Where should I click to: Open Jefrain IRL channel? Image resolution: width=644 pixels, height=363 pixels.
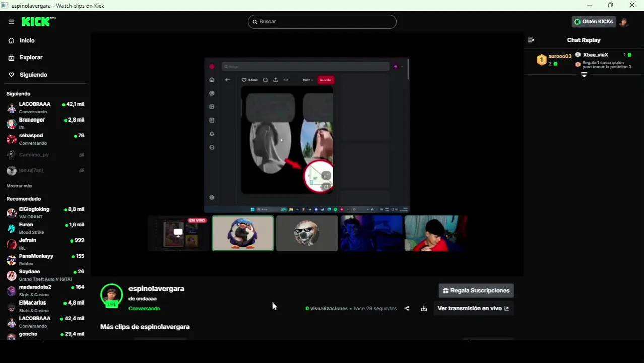pyautogui.click(x=45, y=244)
